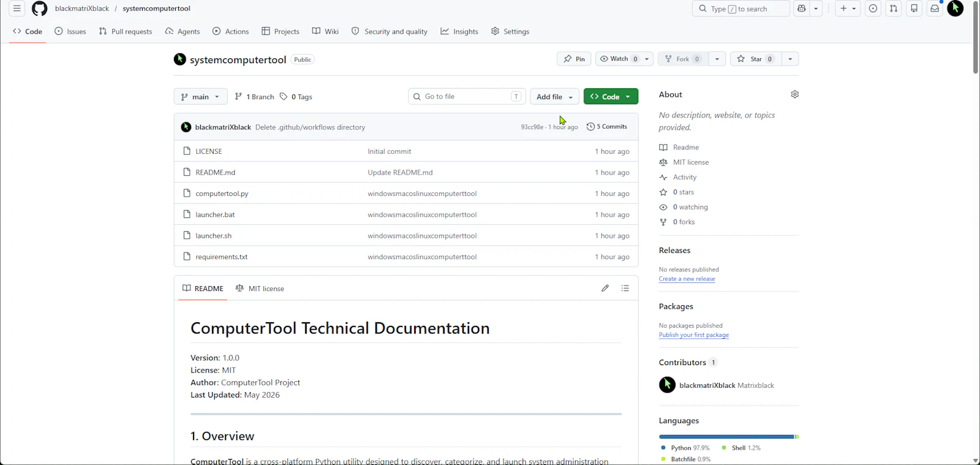980x465 pixels.
Task: Click the file icon beside launcher.bat
Action: click(x=187, y=214)
